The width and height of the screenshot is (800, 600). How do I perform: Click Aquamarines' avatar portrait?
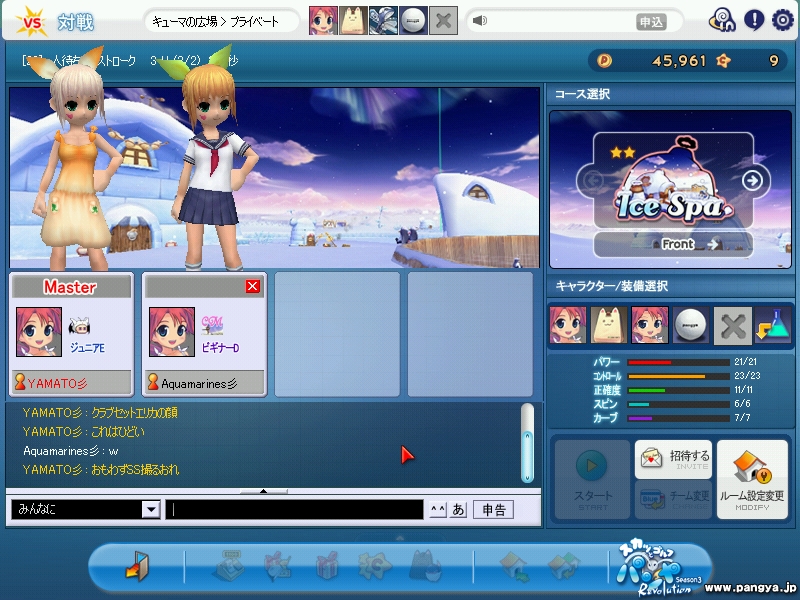pos(171,332)
